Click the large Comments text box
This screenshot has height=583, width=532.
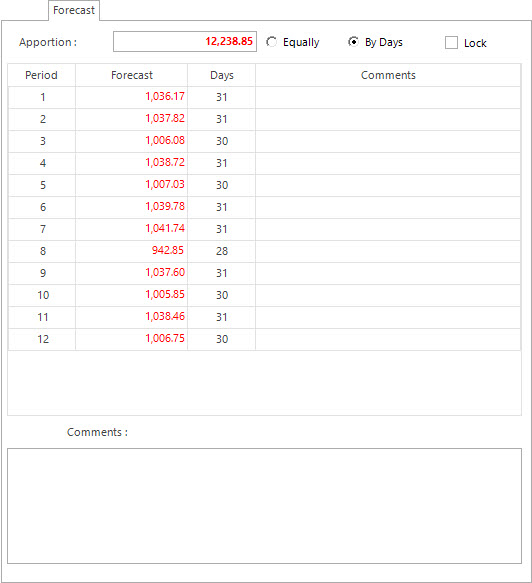(264, 506)
